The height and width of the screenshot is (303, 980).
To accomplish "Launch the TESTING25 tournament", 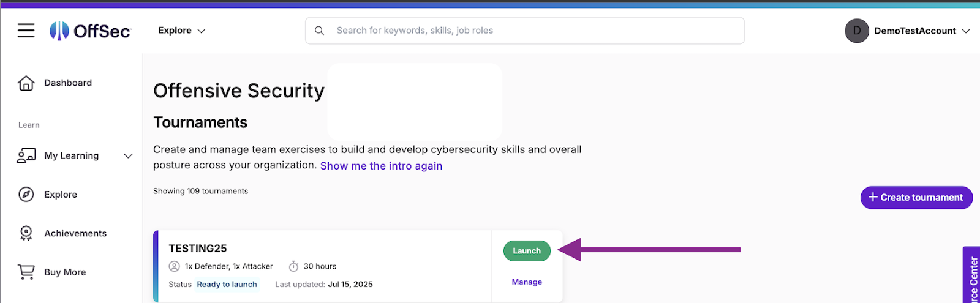I will [527, 251].
